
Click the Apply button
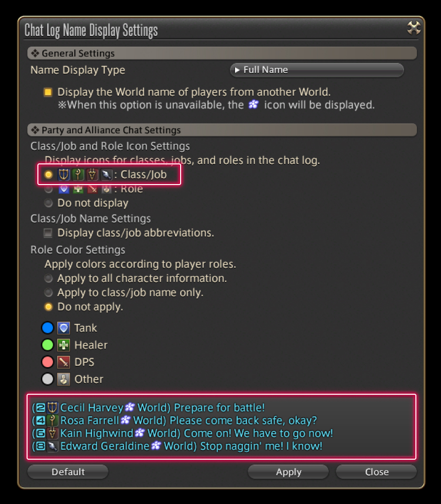tap(288, 472)
